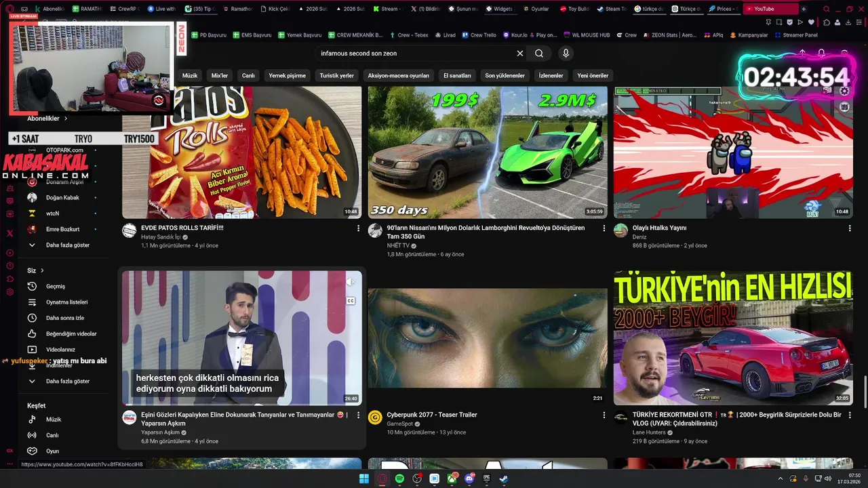Unmute the Yaparsın Aşkım video preview
868x488 pixels.
click(x=351, y=281)
